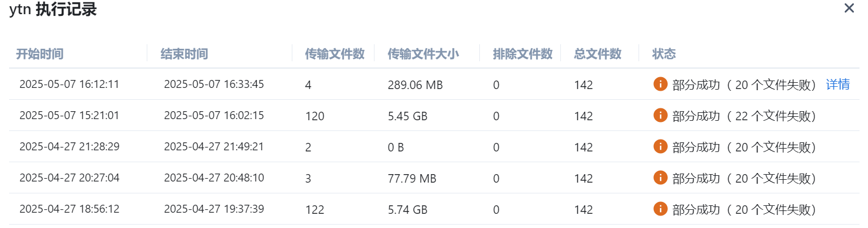Click warning icon in 16:12:11 row

point(660,84)
